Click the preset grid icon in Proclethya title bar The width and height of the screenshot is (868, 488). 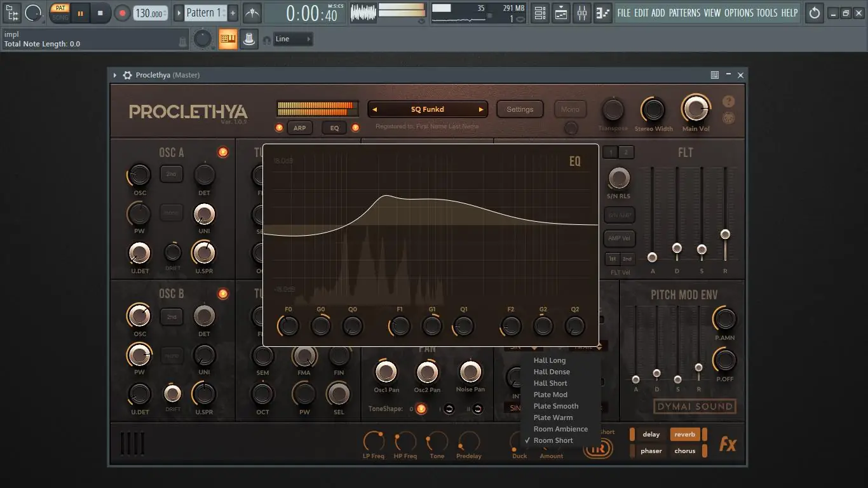pyautogui.click(x=715, y=75)
